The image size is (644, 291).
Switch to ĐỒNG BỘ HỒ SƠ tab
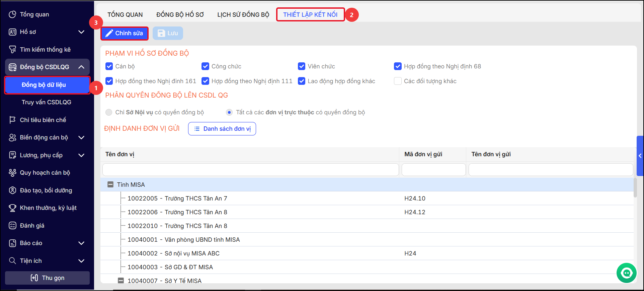[x=180, y=15]
